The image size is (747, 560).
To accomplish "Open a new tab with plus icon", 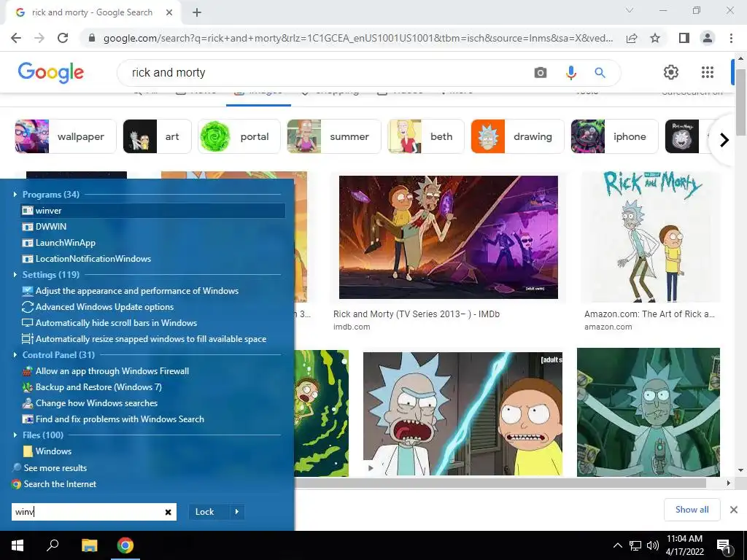I will (x=197, y=12).
